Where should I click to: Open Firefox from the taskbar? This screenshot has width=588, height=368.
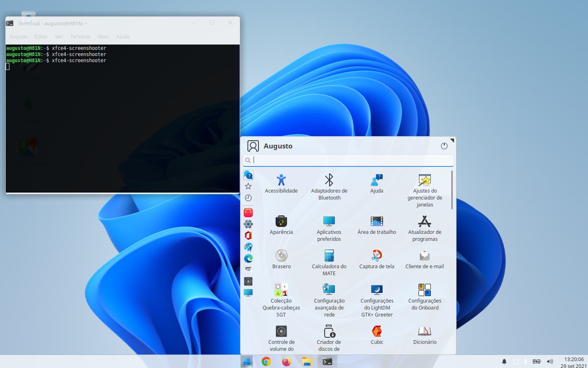287,361
